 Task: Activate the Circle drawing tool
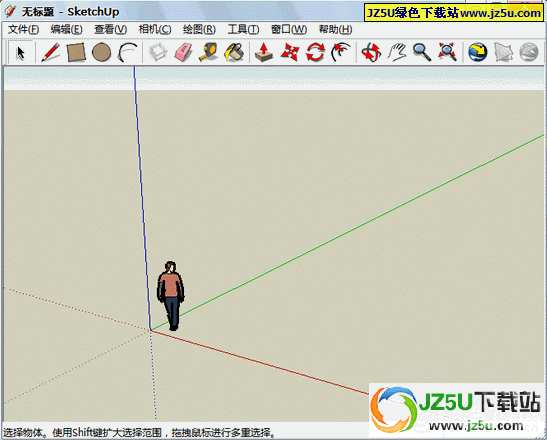tap(102, 52)
